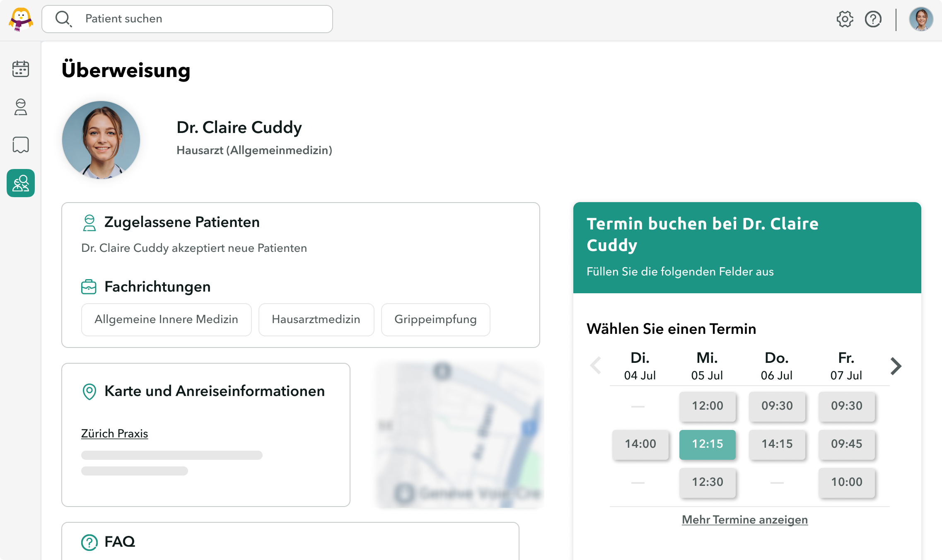Go to previous days with the left arrow
942x560 pixels.
(x=595, y=366)
